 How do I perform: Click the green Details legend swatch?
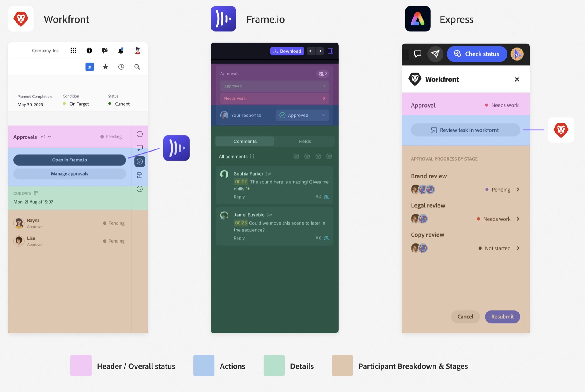(274, 365)
